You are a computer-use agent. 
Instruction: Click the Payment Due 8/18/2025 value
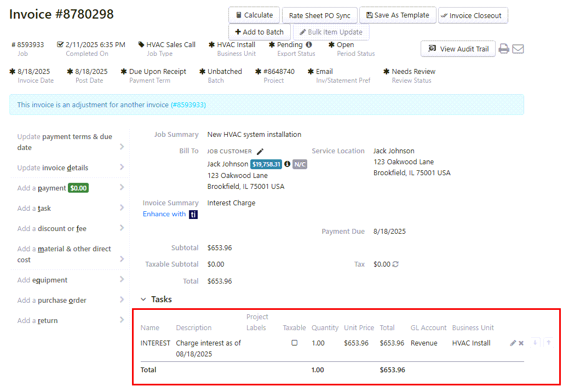(x=389, y=232)
